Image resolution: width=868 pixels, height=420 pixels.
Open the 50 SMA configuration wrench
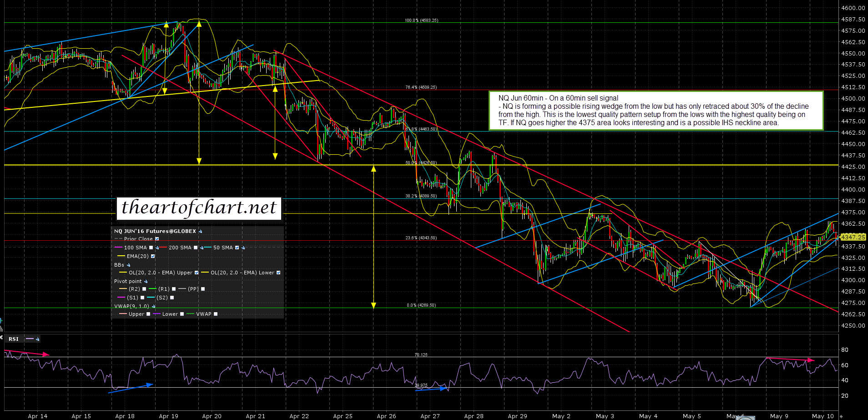[243, 248]
